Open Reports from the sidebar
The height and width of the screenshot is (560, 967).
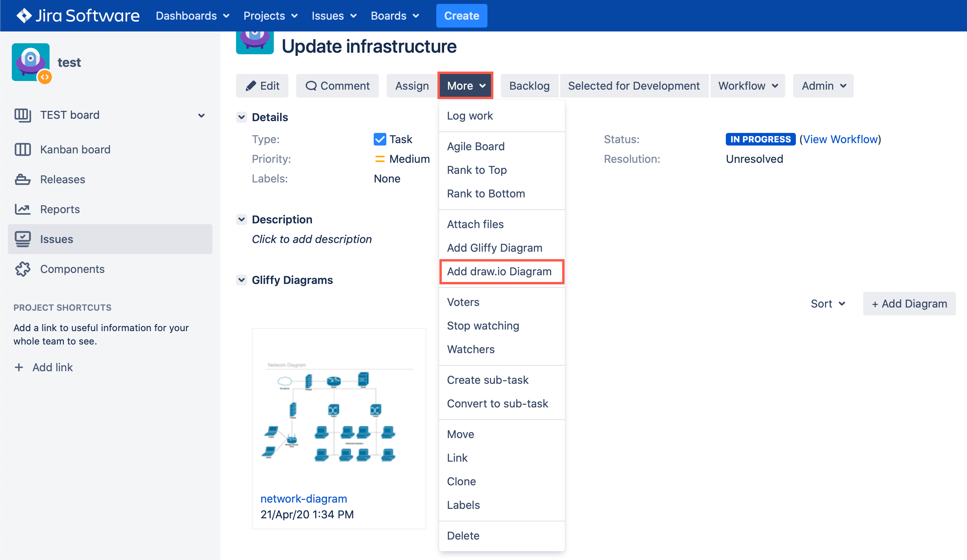(x=60, y=209)
